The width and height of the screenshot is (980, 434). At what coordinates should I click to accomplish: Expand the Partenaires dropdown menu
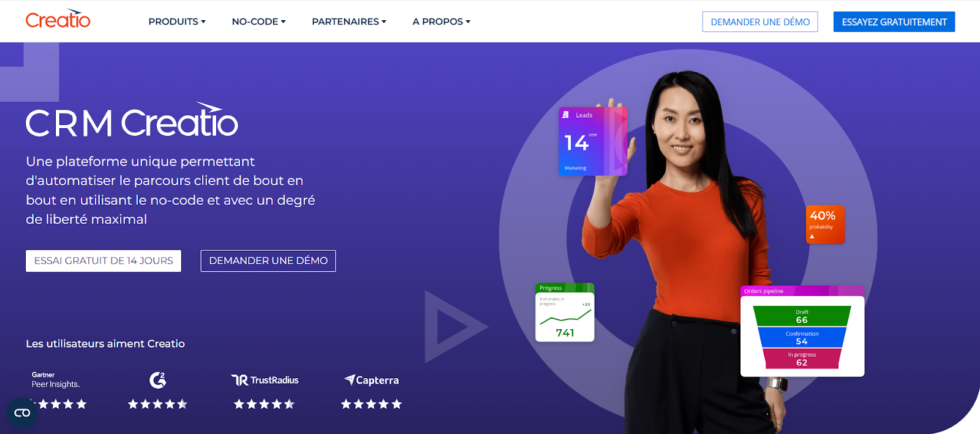(349, 21)
